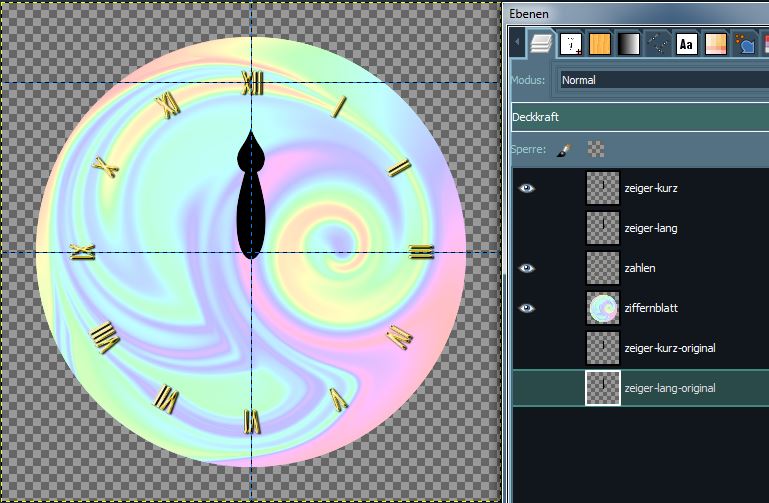The width and height of the screenshot is (769, 503).
Task: Hide the ziffernblatt layer
Action: 527,308
